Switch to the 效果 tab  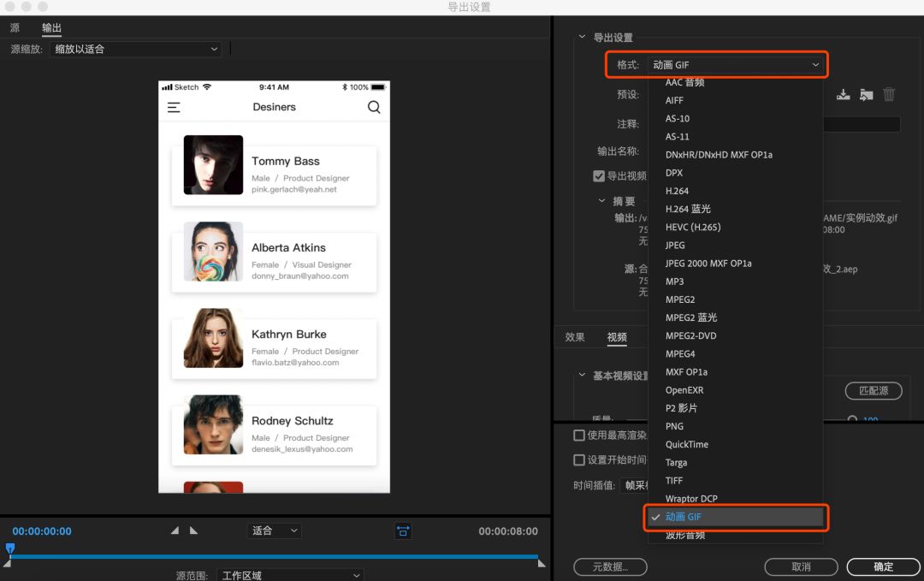[x=574, y=337]
